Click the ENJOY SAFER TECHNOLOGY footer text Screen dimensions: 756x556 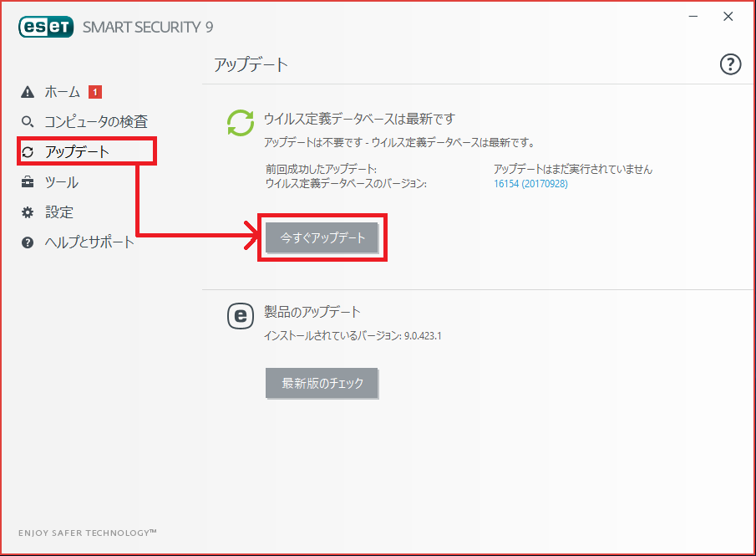coord(87,533)
